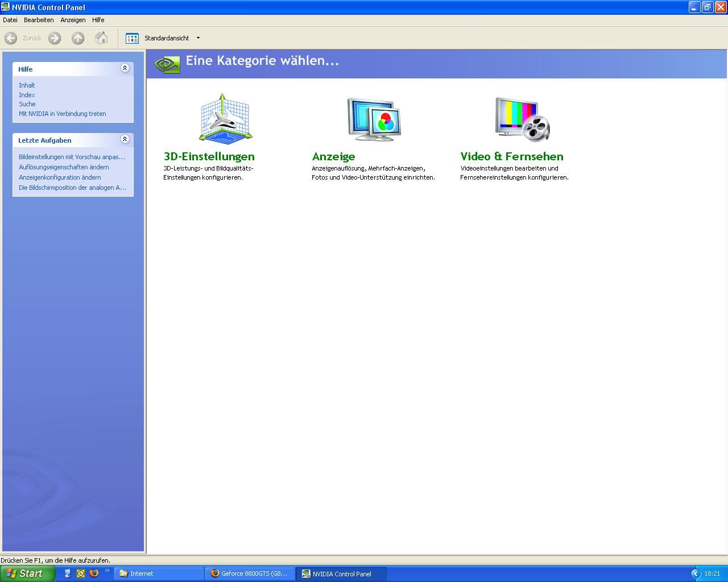Open the Inhalt help link
The height and width of the screenshot is (582, 728).
pyautogui.click(x=27, y=85)
